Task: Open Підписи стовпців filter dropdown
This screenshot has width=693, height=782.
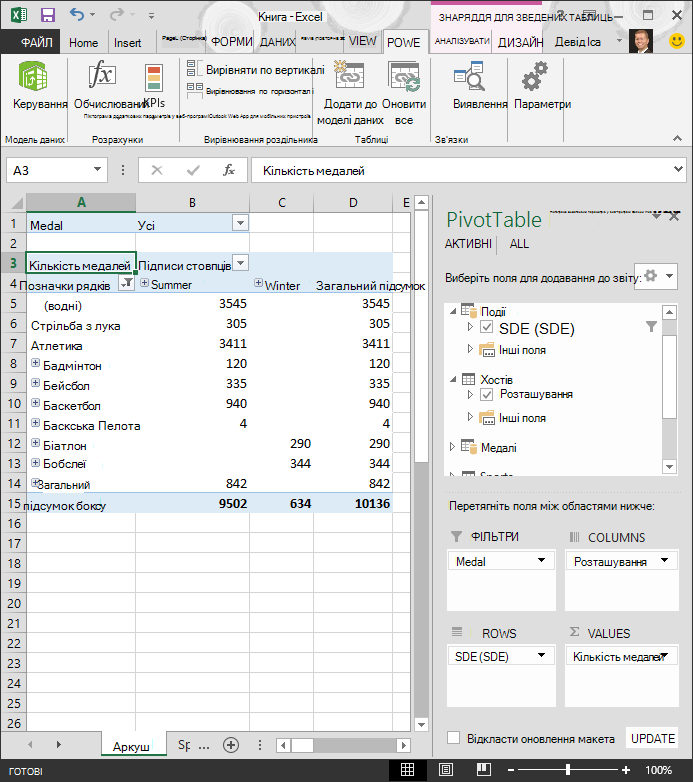Action: (x=240, y=262)
